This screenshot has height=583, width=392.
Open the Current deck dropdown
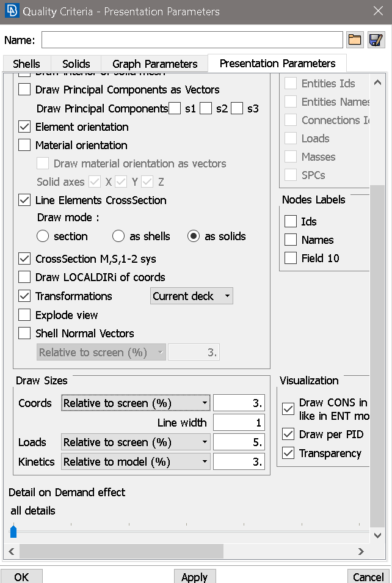191,296
